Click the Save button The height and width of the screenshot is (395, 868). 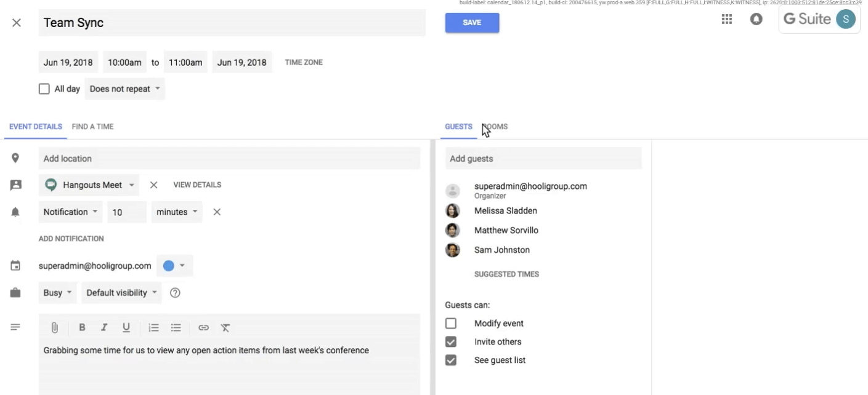coord(472,23)
